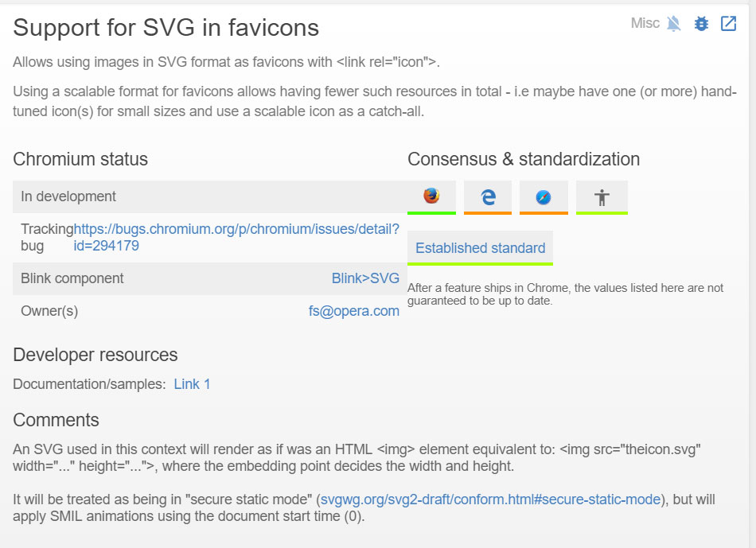Screen dimensions: 756x548
Task: Select the Misc category label
Action: pyautogui.click(x=645, y=23)
